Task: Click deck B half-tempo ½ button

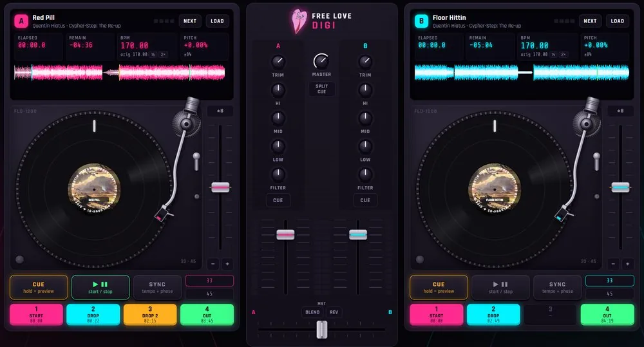Action: (x=554, y=54)
